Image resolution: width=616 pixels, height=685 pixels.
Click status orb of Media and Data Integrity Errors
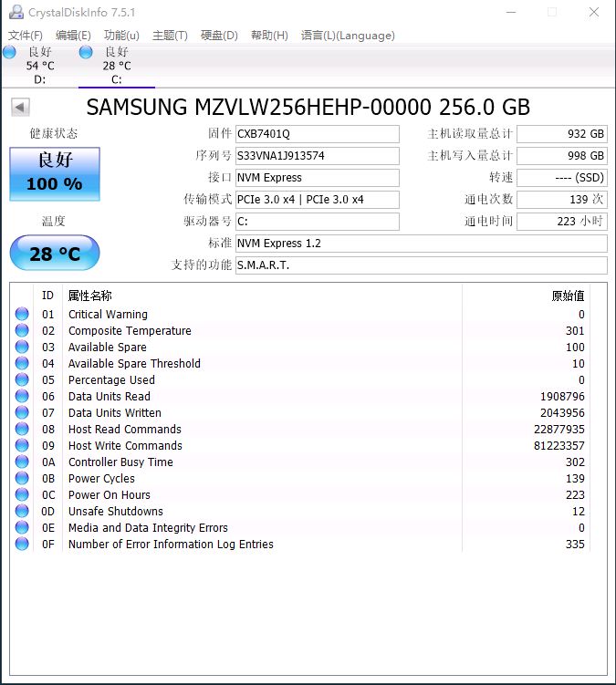coord(22,527)
